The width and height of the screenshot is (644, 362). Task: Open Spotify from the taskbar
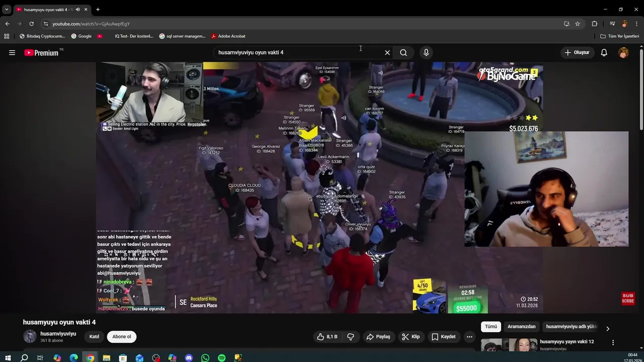click(x=221, y=358)
